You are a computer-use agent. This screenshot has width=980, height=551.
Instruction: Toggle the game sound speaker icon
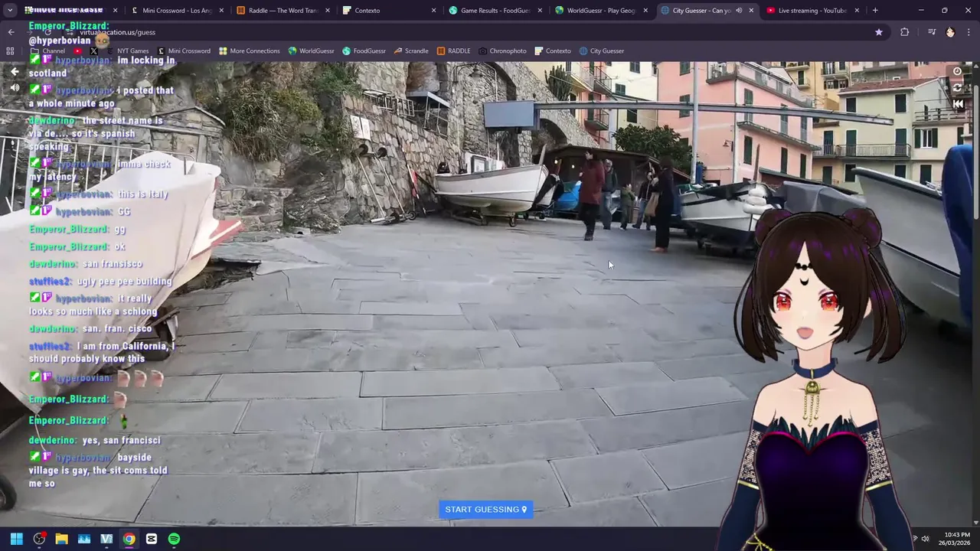pyautogui.click(x=15, y=88)
